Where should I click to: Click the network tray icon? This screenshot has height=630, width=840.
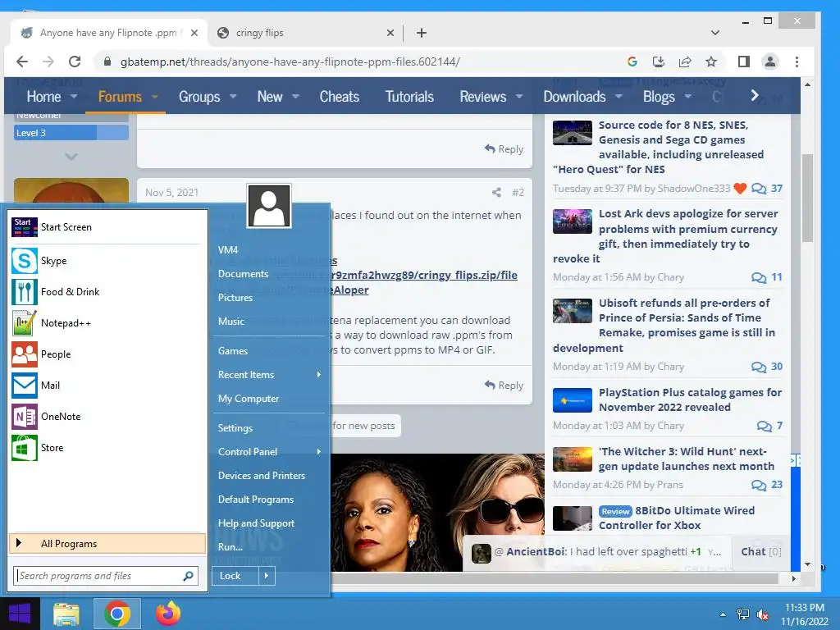(742, 614)
